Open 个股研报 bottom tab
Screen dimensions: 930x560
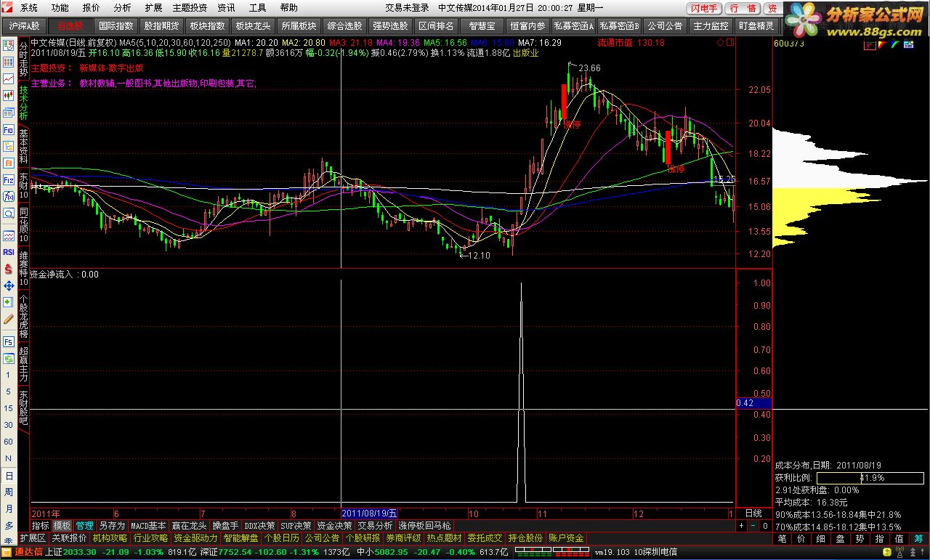[x=362, y=538]
